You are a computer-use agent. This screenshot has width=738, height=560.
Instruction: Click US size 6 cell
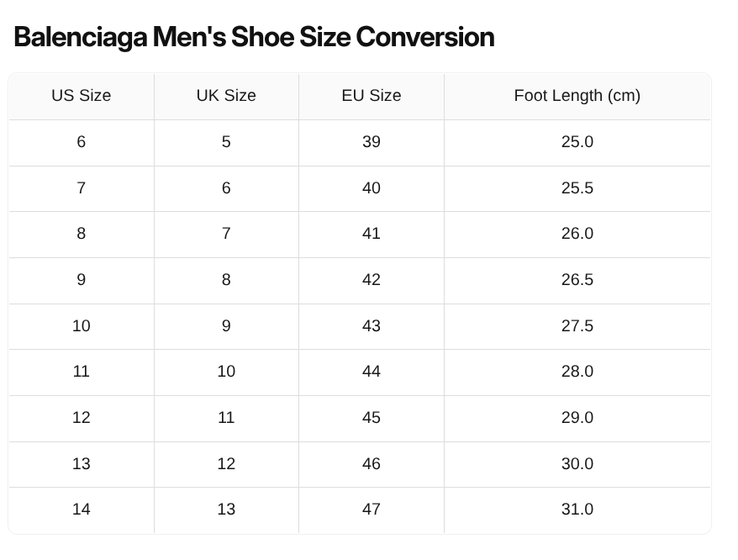click(x=82, y=142)
